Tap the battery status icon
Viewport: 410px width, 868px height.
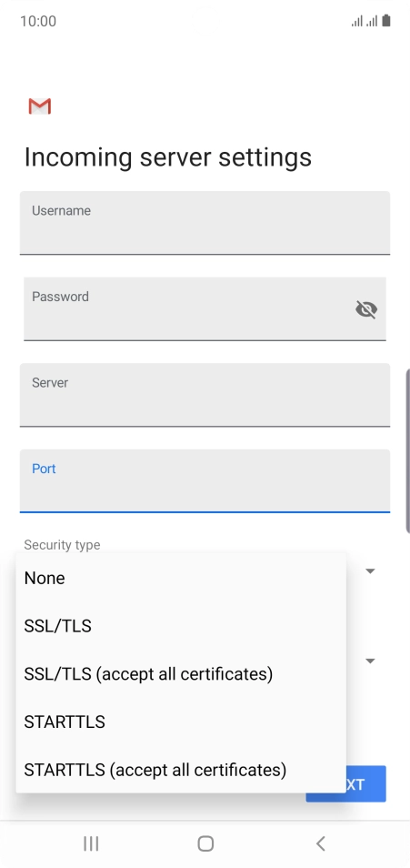click(386, 21)
